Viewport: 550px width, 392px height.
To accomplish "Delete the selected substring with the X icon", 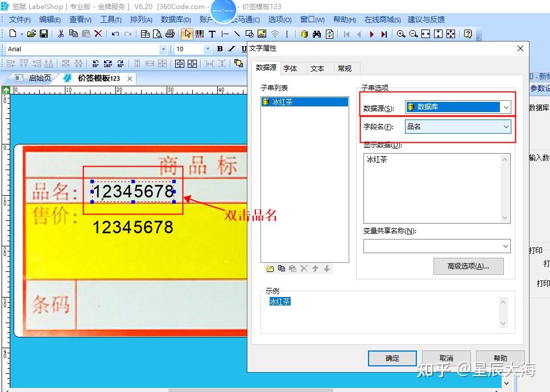I will pos(304,269).
